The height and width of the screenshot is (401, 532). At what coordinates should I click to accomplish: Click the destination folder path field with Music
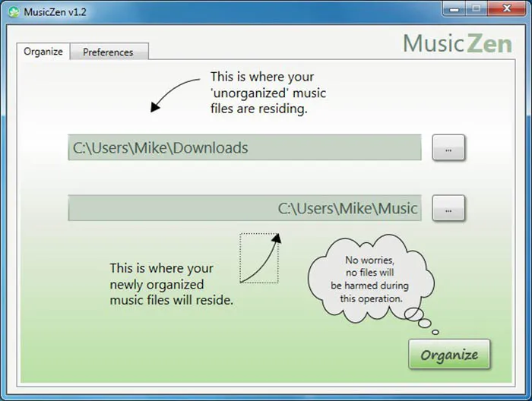pyautogui.click(x=245, y=208)
